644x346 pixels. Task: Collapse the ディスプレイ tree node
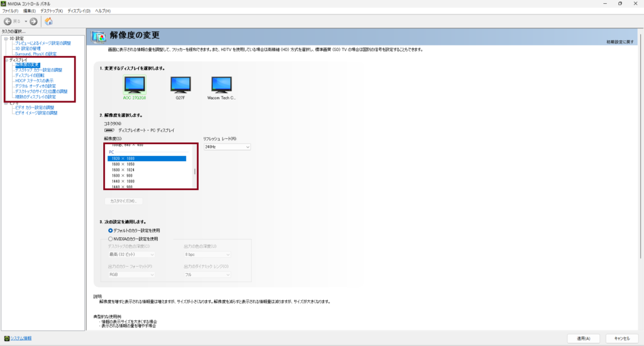(5, 60)
